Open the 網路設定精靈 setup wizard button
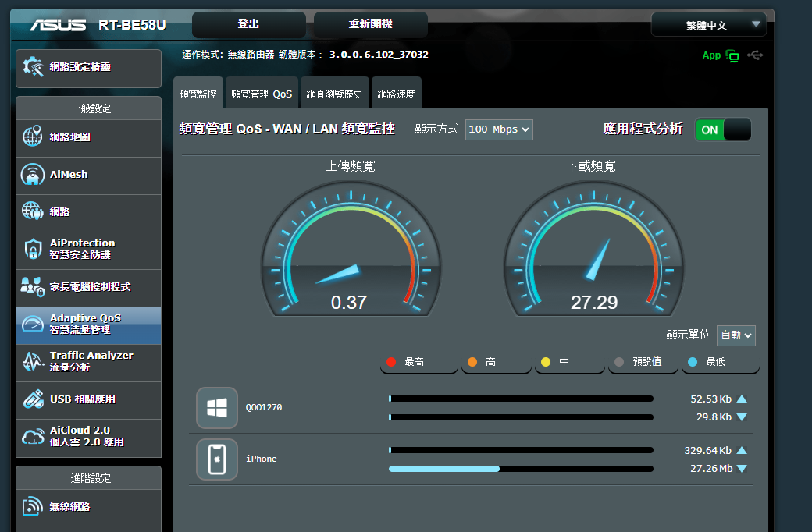Screen dimensions: 812x532 (x=88, y=69)
